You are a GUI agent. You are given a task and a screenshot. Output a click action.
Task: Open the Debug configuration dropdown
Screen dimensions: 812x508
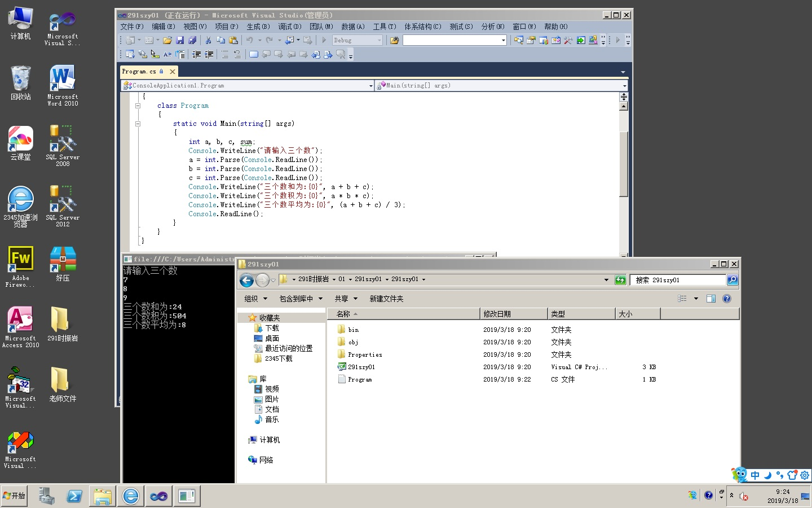tap(379, 40)
